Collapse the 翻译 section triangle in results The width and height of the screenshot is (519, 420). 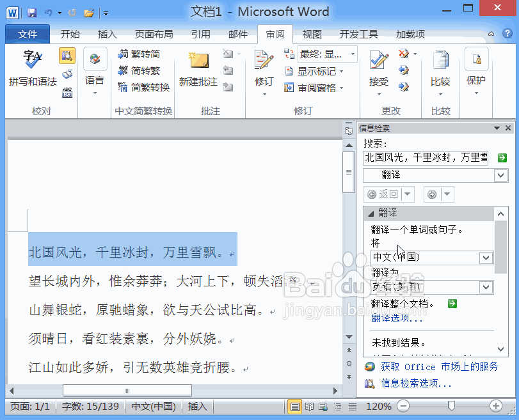point(371,214)
